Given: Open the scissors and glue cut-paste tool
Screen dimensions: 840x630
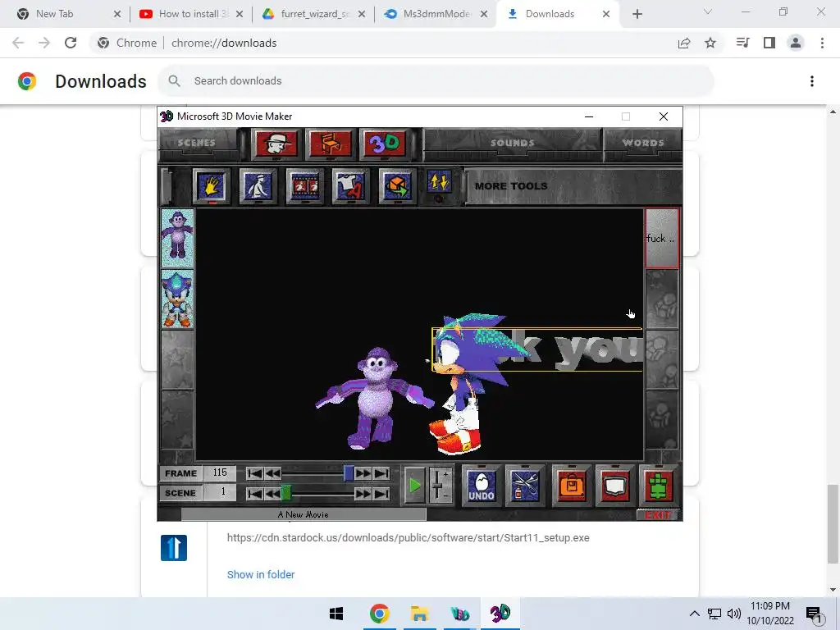Looking at the screenshot, I should click(x=524, y=486).
